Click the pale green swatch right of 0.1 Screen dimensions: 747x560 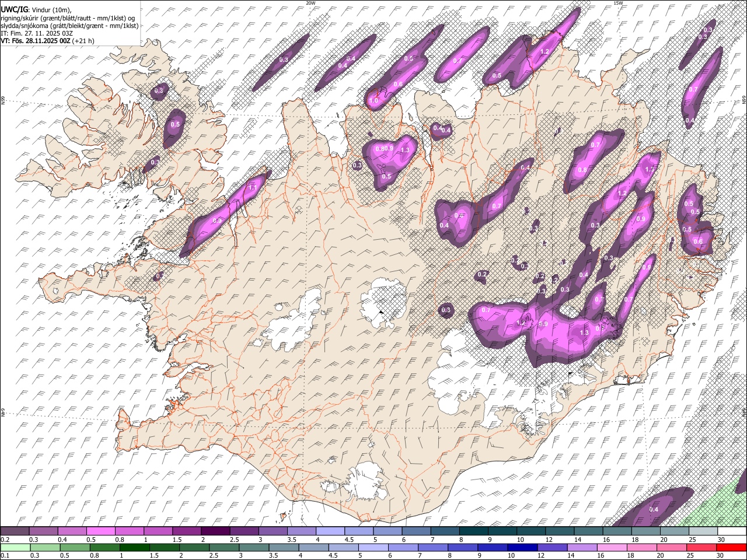[15, 548]
